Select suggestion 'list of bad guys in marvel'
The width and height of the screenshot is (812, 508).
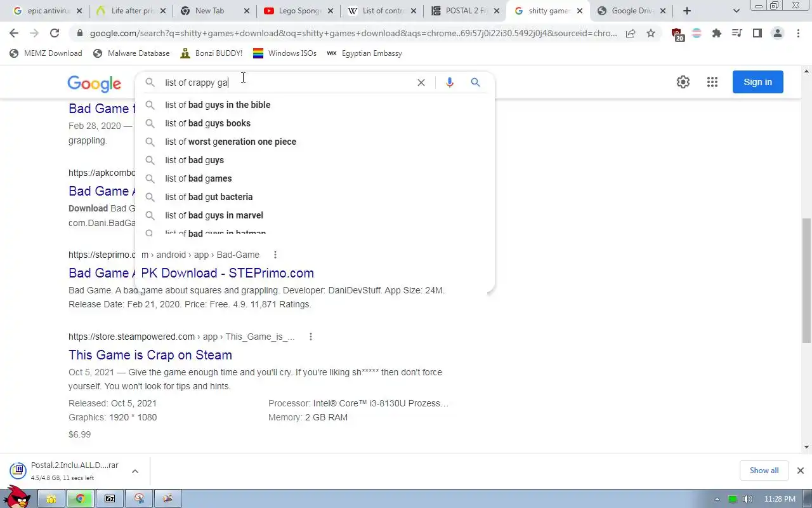315,215
